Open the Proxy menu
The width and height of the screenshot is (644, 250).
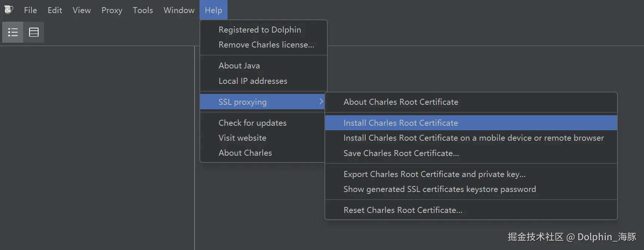[x=112, y=10]
